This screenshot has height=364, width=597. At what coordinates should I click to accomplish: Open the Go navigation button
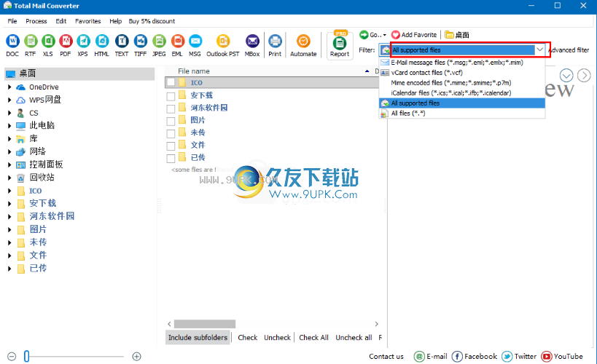tap(372, 35)
